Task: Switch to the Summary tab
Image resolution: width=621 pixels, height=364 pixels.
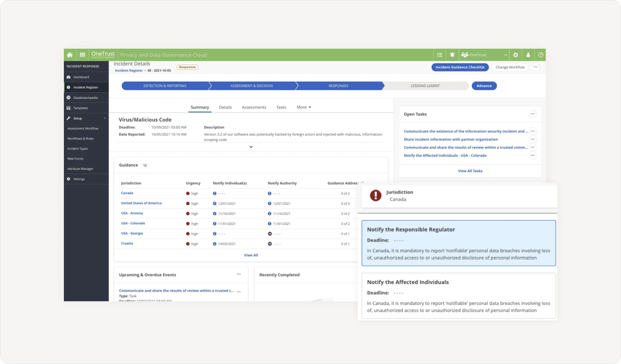Action: click(x=200, y=107)
